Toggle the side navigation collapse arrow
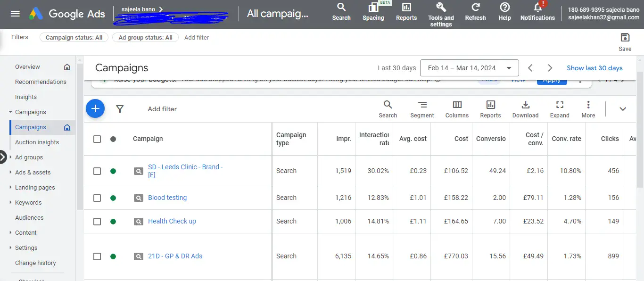644x281 pixels. pos(3,157)
